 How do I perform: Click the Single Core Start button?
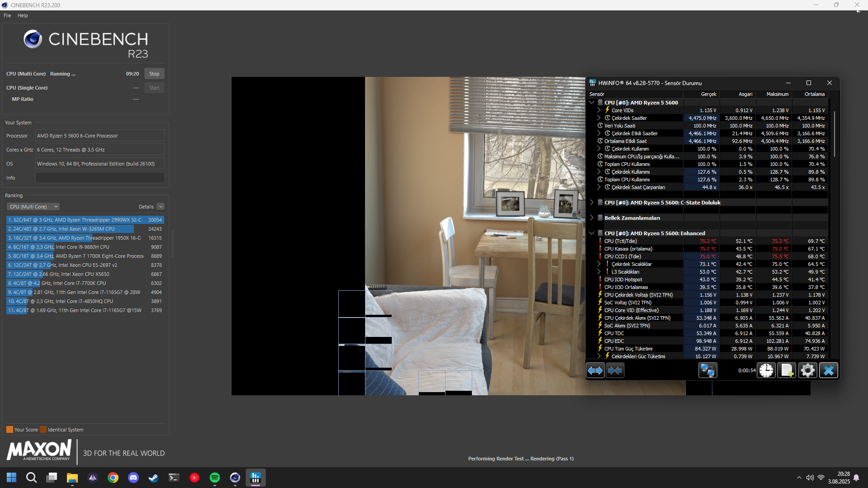[x=154, y=88]
